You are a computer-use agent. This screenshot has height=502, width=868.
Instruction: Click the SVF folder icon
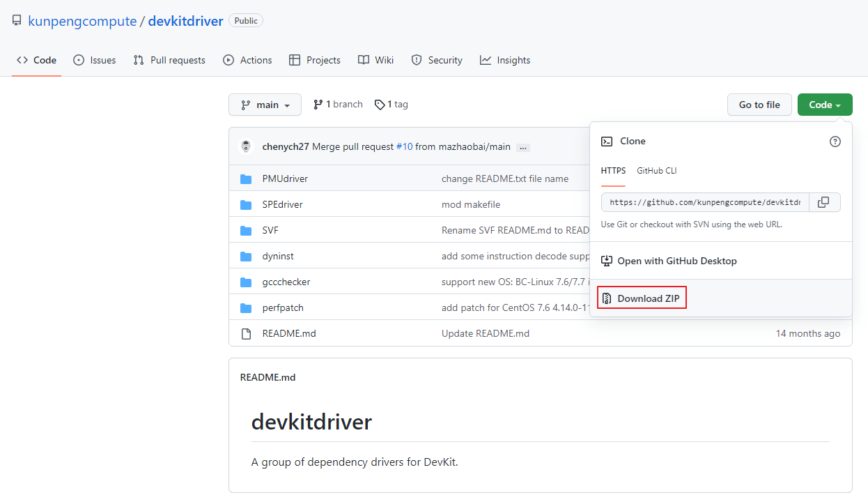[246, 231]
